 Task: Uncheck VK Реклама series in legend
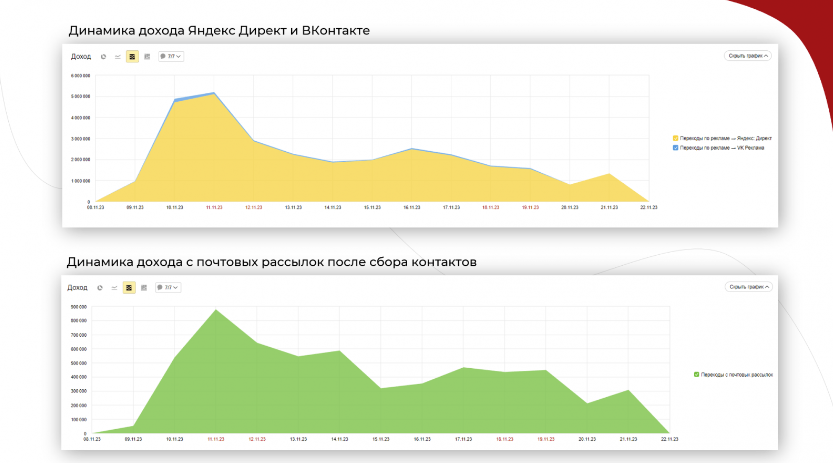pos(676,147)
